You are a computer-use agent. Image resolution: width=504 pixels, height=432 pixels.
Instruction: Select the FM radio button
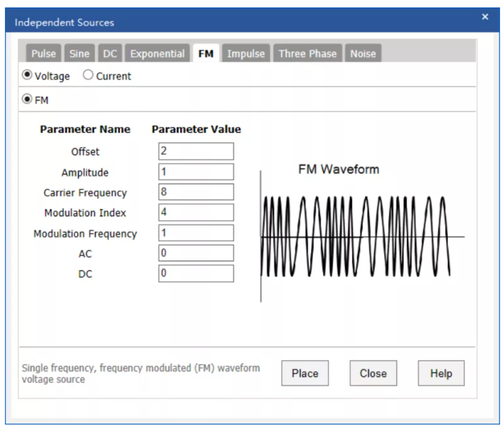27,99
